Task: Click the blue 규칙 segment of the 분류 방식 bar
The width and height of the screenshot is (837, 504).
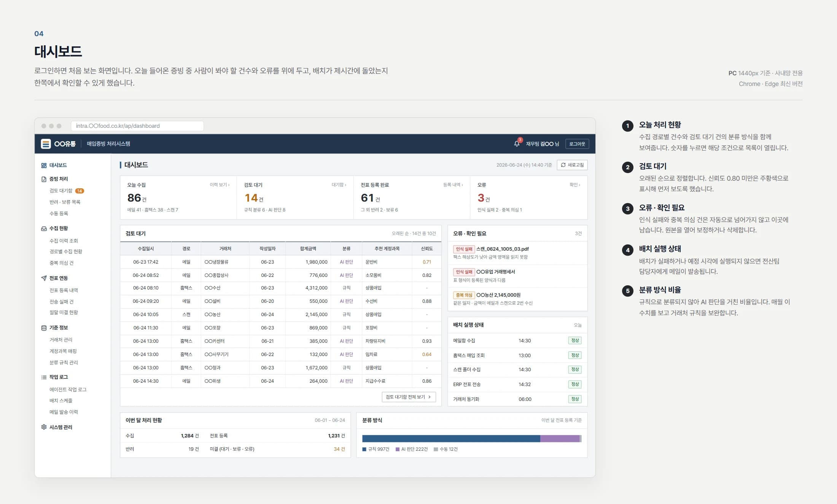Action: click(451, 439)
